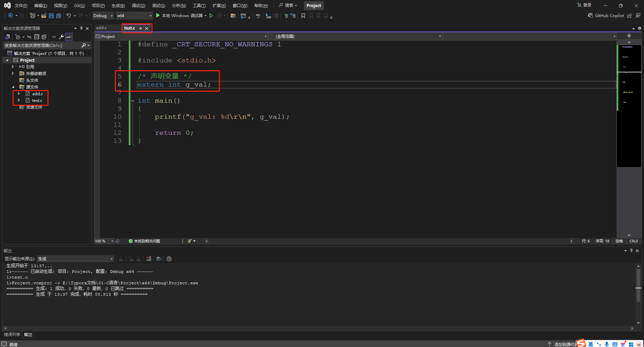This screenshot has width=644, height=347.
Task: Click the Navigate Backward arrow icon
Action: [x=10, y=15]
